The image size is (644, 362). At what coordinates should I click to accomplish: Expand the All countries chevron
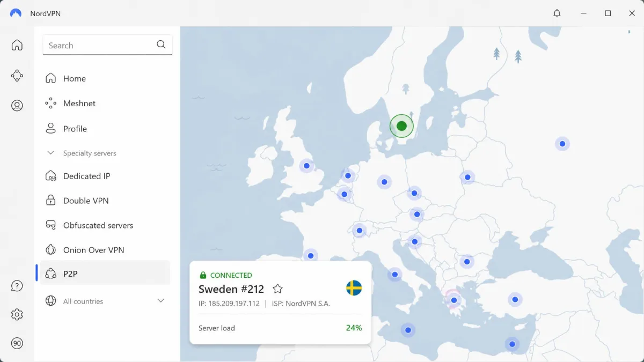(x=160, y=301)
